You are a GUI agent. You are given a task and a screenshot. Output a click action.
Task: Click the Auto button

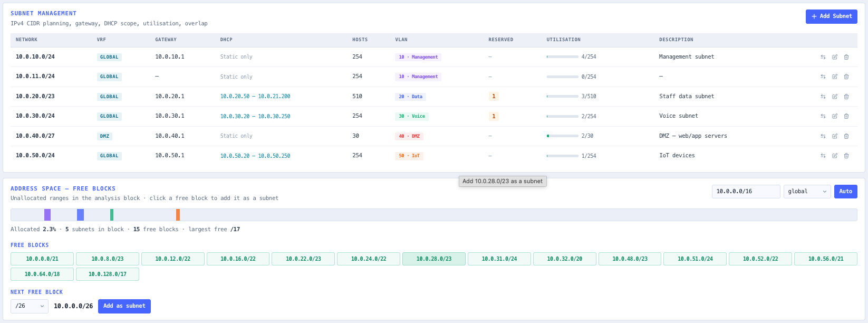point(846,192)
